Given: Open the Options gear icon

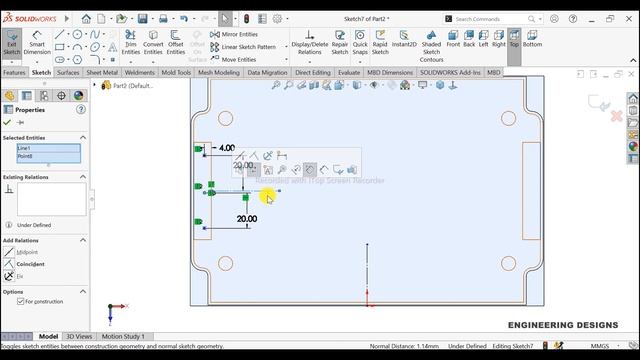Looking at the screenshot, I should tap(277, 19).
